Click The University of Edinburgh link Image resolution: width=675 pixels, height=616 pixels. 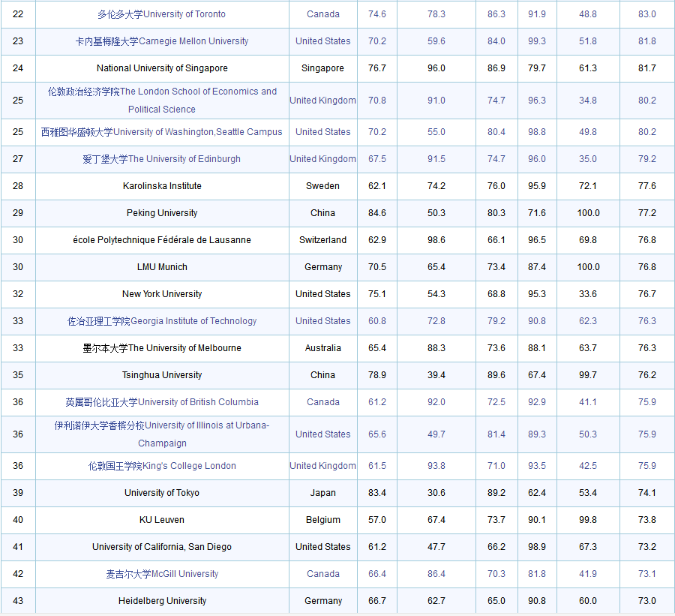point(161,159)
